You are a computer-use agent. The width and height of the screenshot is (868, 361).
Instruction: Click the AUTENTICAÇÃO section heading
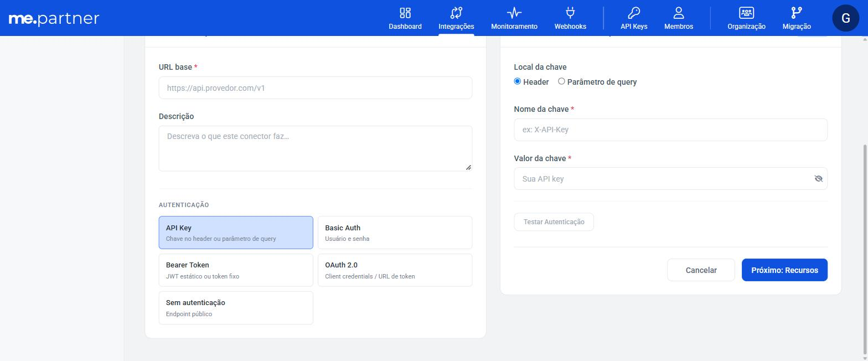coord(184,205)
